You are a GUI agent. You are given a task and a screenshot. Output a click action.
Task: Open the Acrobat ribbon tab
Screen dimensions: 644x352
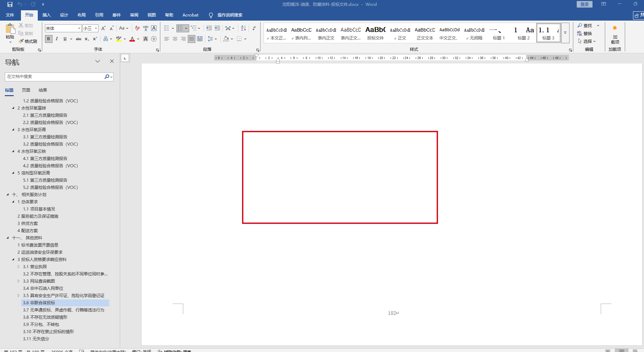[x=191, y=15]
